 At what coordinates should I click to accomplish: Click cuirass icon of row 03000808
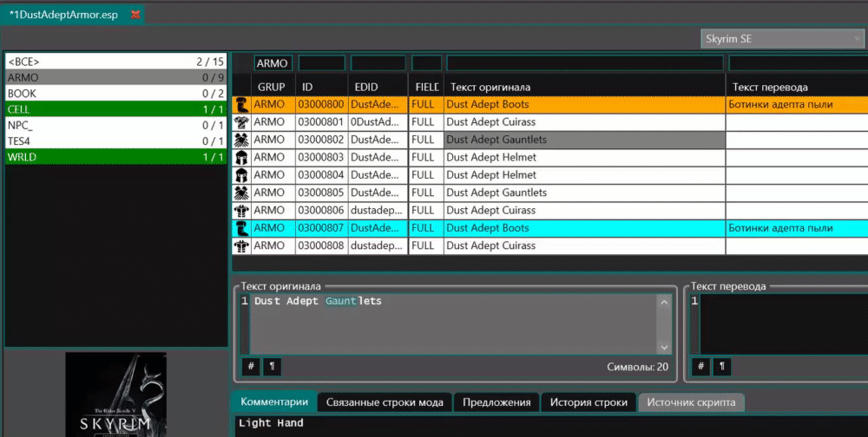(x=240, y=246)
